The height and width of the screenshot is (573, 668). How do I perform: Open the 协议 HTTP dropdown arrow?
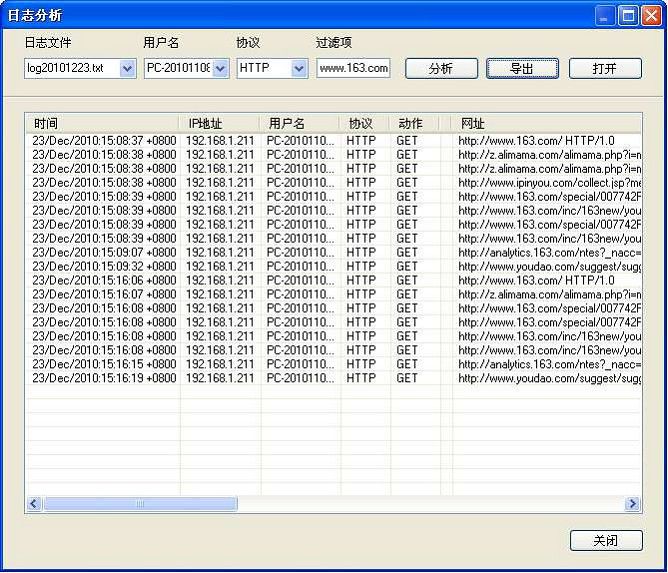coord(299,68)
